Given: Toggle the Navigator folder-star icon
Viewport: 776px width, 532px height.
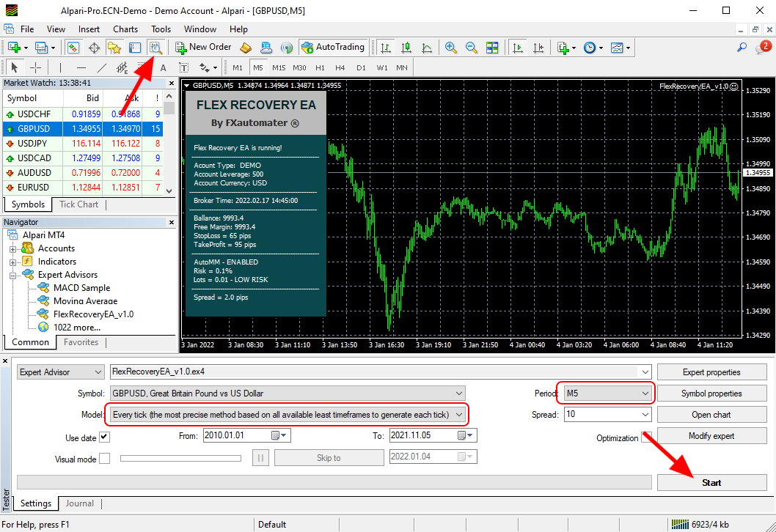Looking at the screenshot, I should [x=114, y=48].
